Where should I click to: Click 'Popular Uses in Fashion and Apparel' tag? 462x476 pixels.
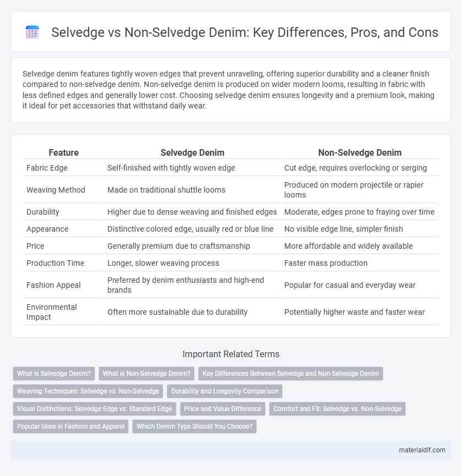tap(71, 426)
